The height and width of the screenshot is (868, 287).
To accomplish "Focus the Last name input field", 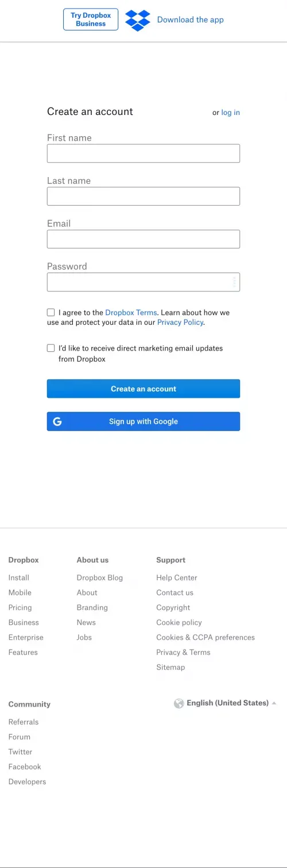I will tap(143, 196).
